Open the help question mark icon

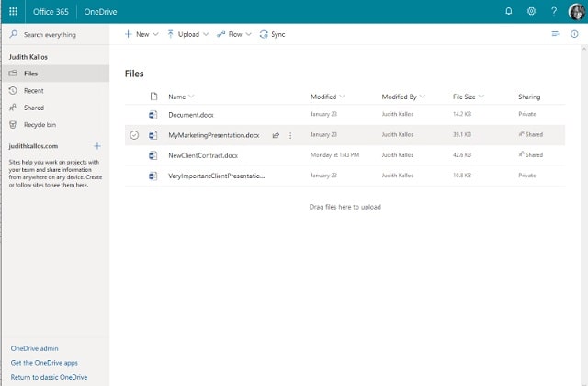[x=554, y=11]
